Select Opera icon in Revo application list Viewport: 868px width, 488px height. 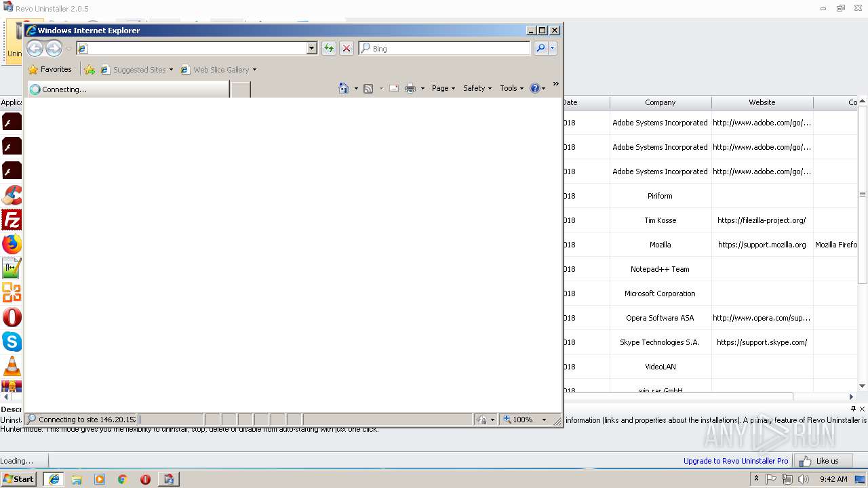point(12,317)
